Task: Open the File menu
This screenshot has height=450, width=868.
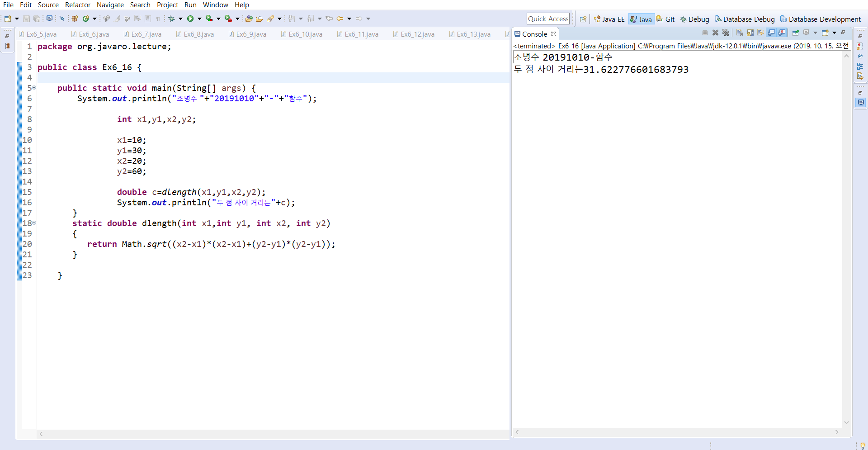Action: pos(8,5)
